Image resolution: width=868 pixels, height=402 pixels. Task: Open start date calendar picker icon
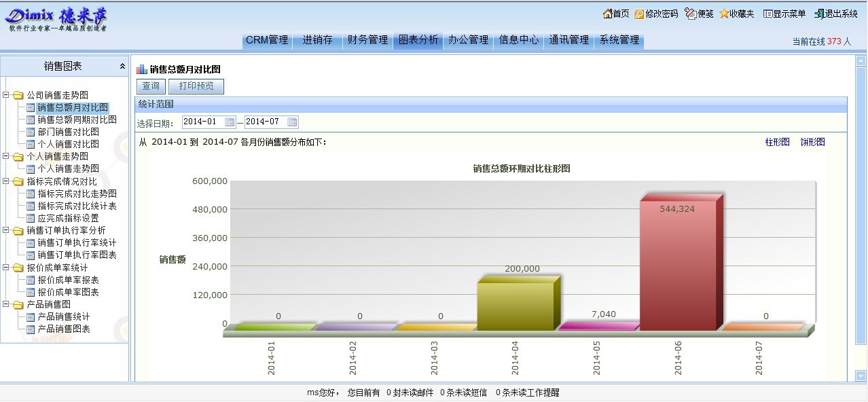point(230,122)
